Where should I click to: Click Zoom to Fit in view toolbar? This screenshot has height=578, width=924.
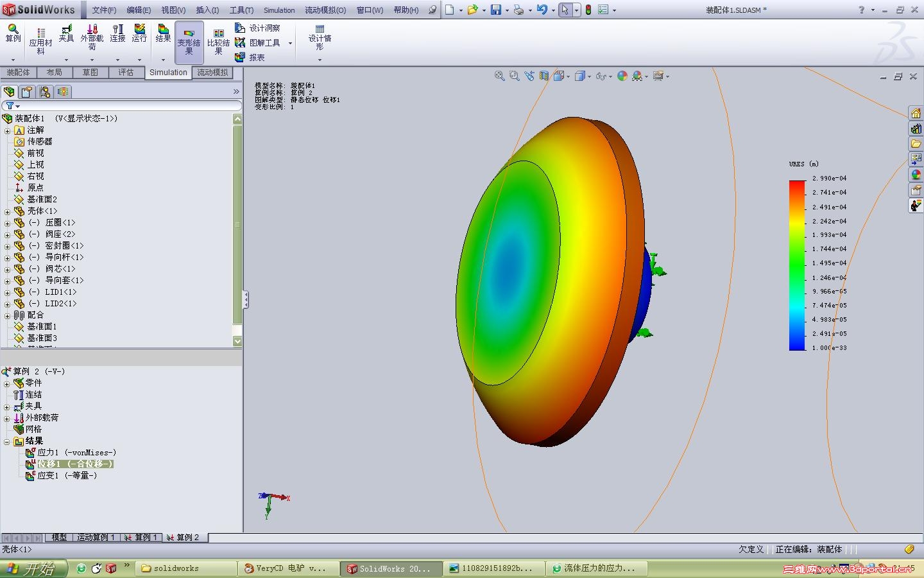click(x=499, y=76)
